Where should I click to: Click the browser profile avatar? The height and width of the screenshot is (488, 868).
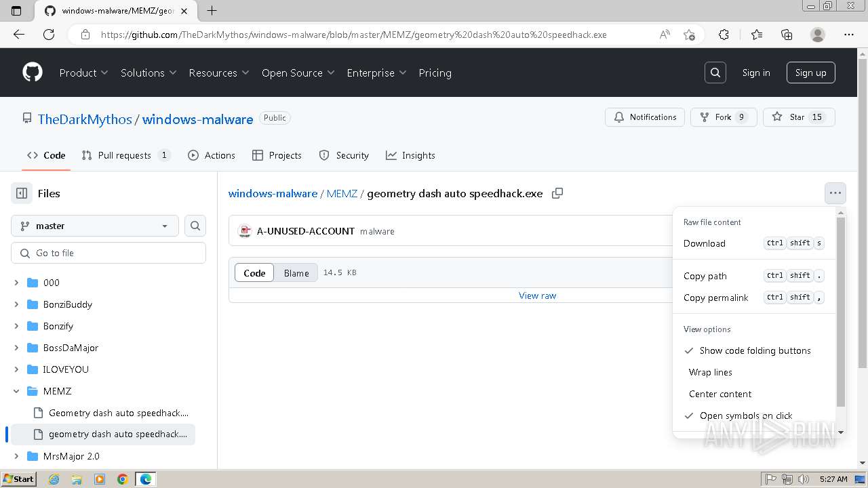pyautogui.click(x=818, y=35)
